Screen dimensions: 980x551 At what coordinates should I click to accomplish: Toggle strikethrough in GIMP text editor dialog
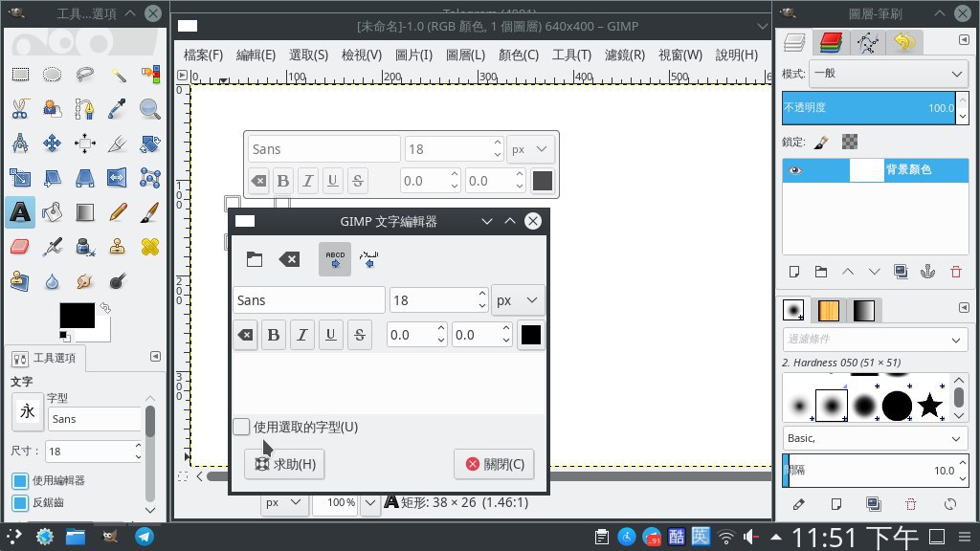(x=360, y=335)
